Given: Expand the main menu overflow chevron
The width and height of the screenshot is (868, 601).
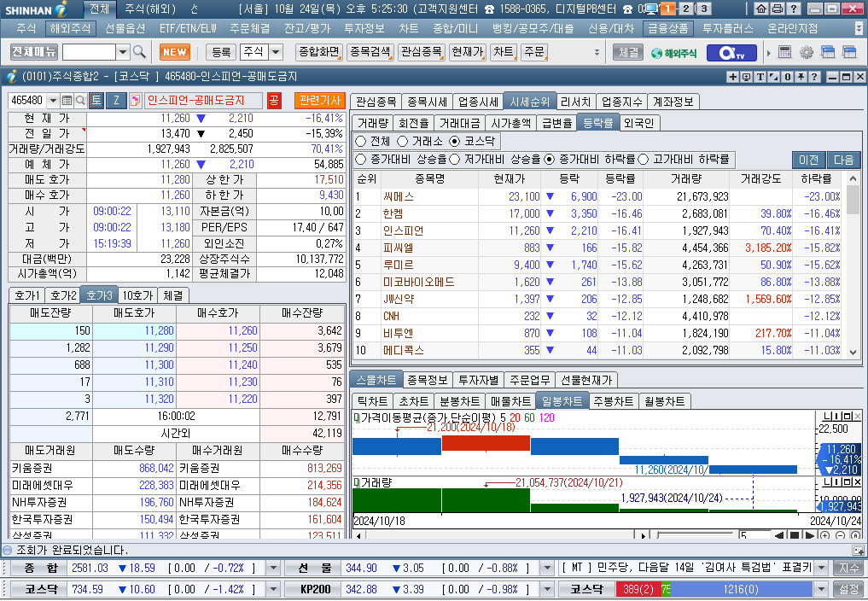Looking at the screenshot, I should click(858, 28).
